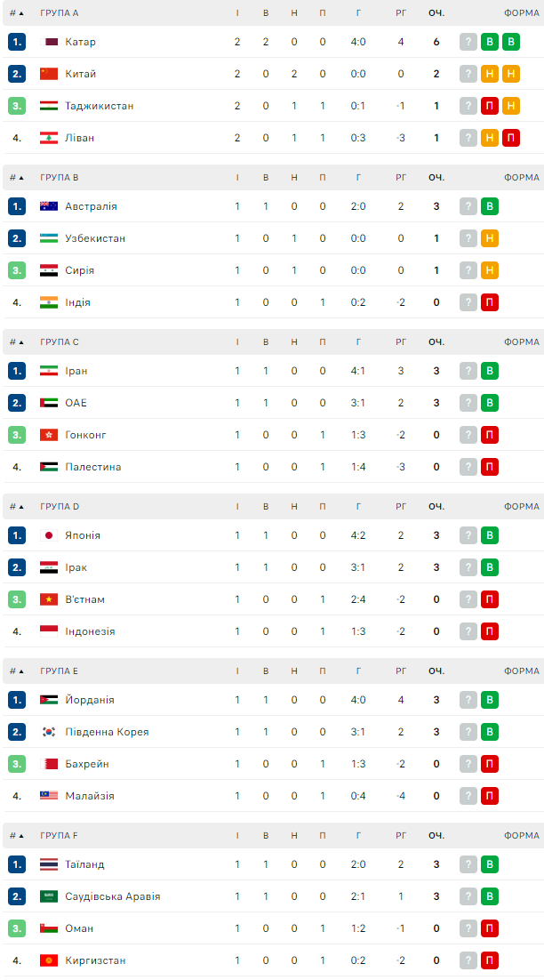The height and width of the screenshot is (980, 544).
Task: Sort Group E by the # column
Action: tap(16, 671)
